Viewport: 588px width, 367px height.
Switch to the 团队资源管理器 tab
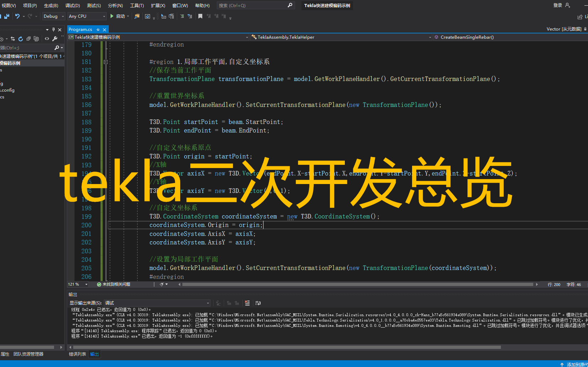click(28, 354)
